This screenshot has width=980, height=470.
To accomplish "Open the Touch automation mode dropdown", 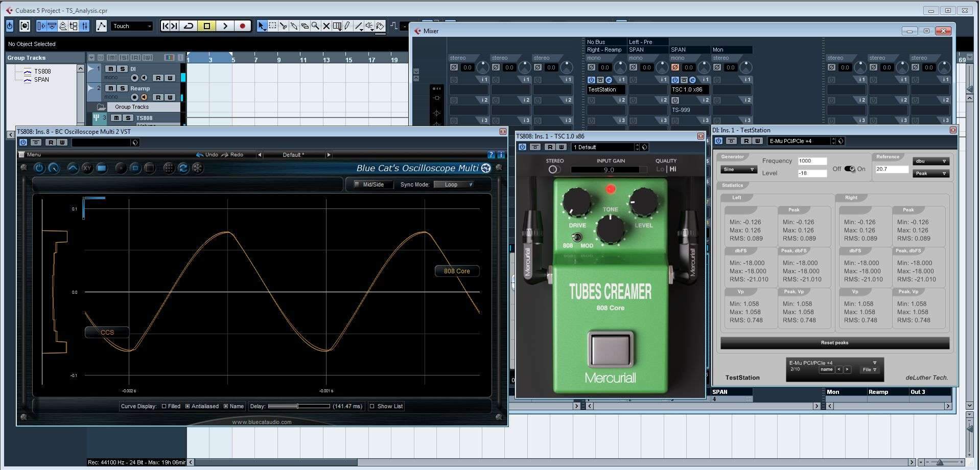I will [x=132, y=26].
